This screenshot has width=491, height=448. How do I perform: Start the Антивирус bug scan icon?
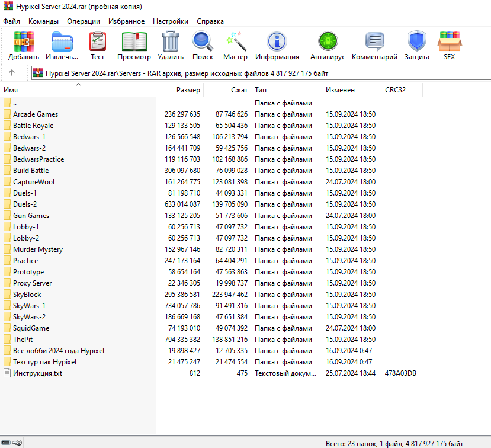point(328,41)
